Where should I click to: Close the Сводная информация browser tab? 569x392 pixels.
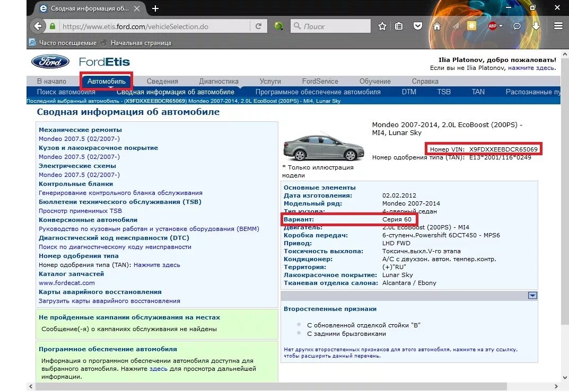(x=137, y=8)
